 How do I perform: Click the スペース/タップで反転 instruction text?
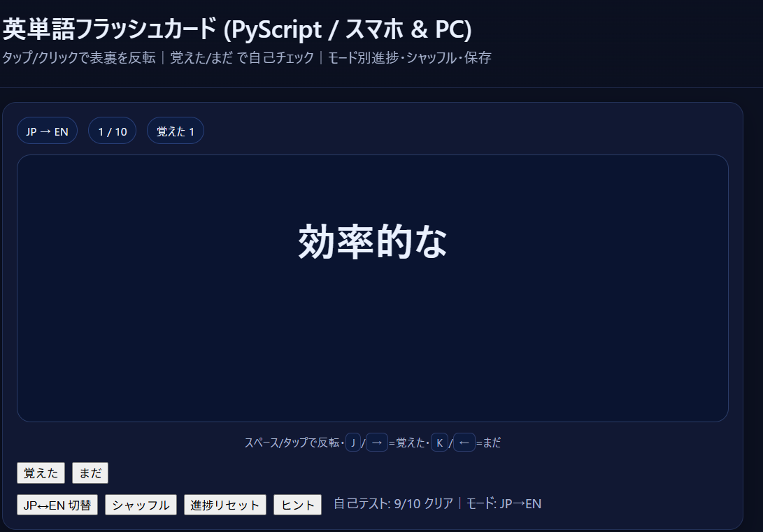292,443
